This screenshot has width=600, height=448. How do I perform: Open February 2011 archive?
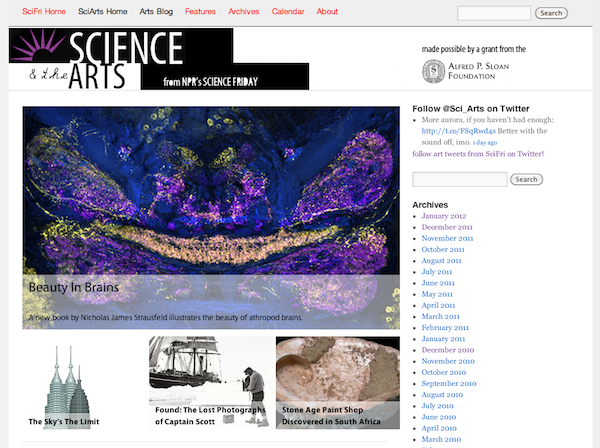click(x=445, y=327)
